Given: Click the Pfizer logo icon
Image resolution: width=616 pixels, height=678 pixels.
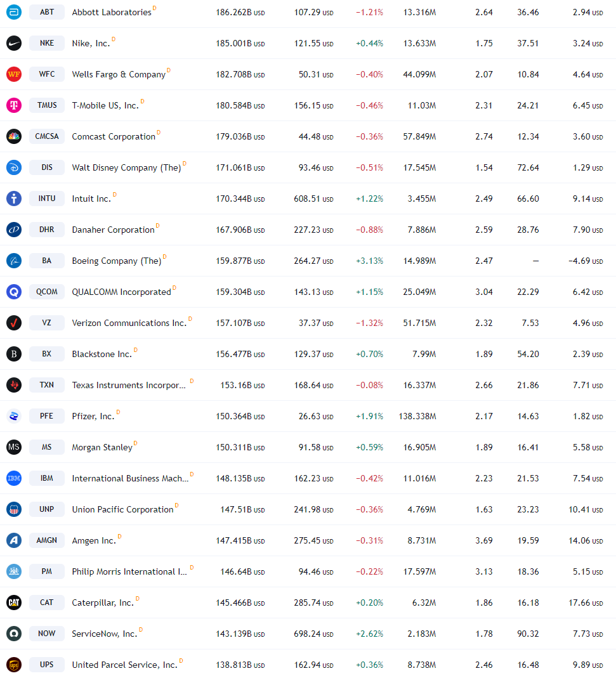Looking at the screenshot, I should click(14, 416).
